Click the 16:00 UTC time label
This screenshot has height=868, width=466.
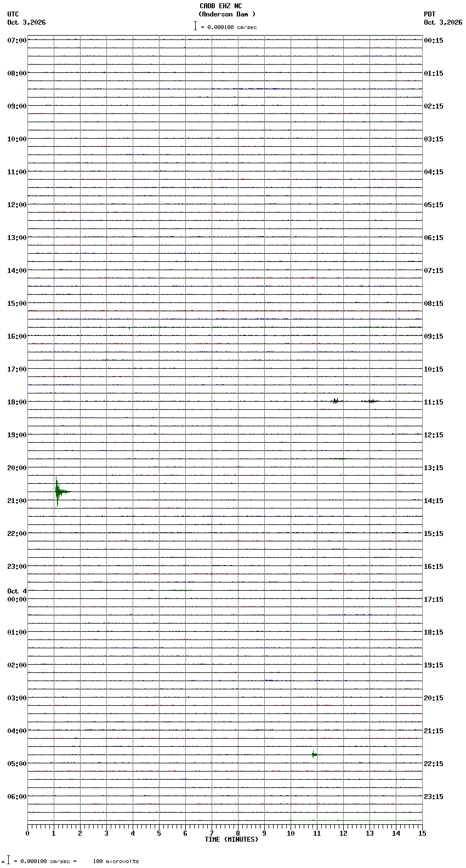pos(17,336)
